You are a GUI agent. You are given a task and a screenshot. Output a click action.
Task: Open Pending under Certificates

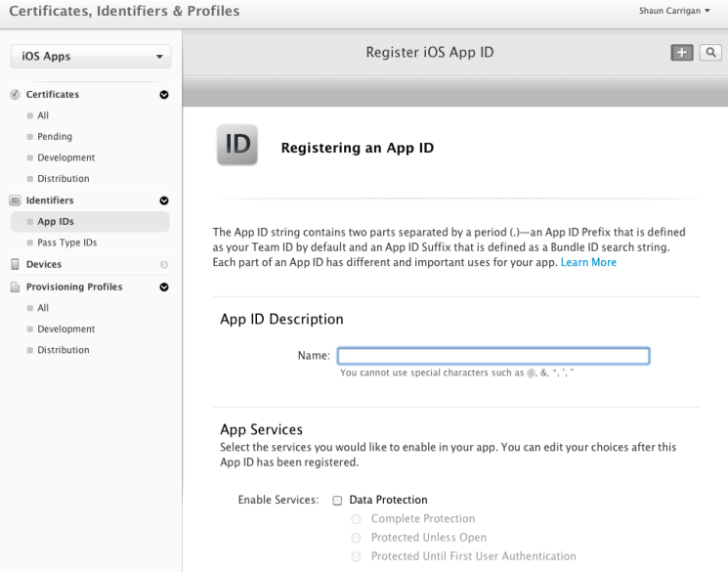pyautogui.click(x=55, y=137)
